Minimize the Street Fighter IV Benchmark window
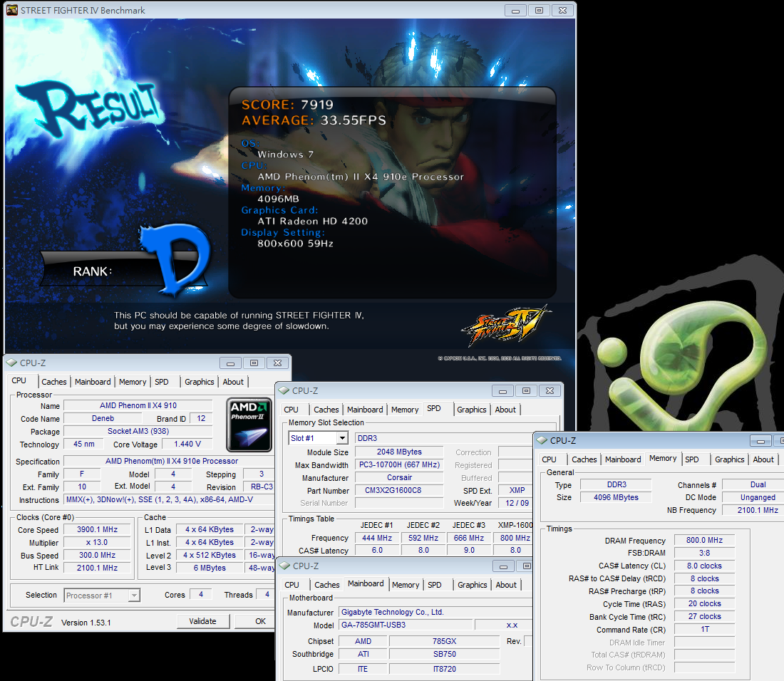This screenshot has width=784, height=681. 515,11
